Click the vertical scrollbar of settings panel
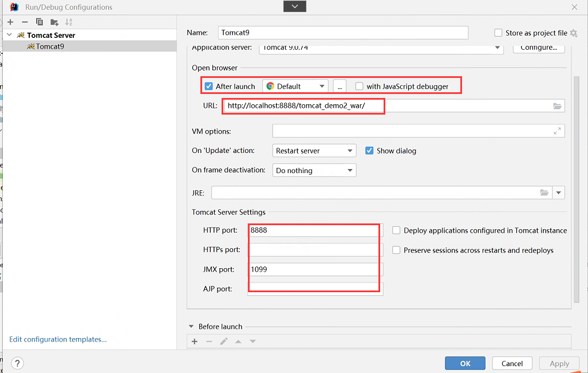 pos(577,189)
